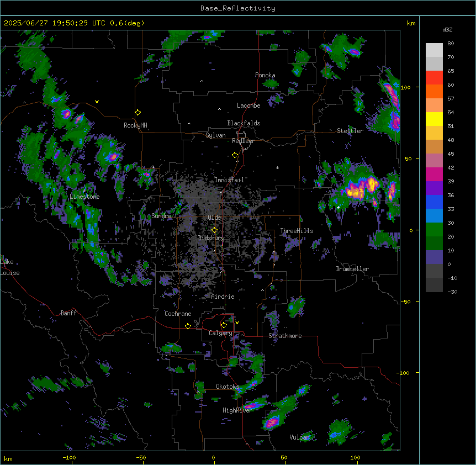Click the -30 value on dBZ legend
This screenshot has height=465, width=476.
(x=452, y=292)
